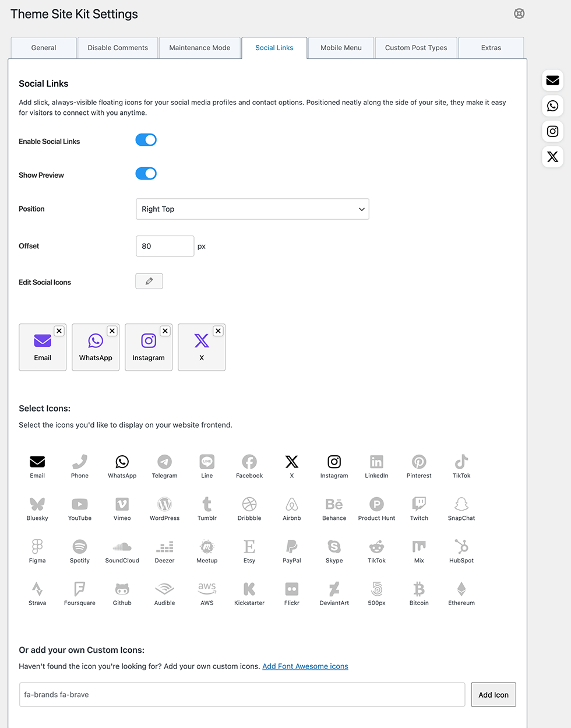Toggle the Show Preview switch
The width and height of the screenshot is (571, 728).
click(146, 174)
